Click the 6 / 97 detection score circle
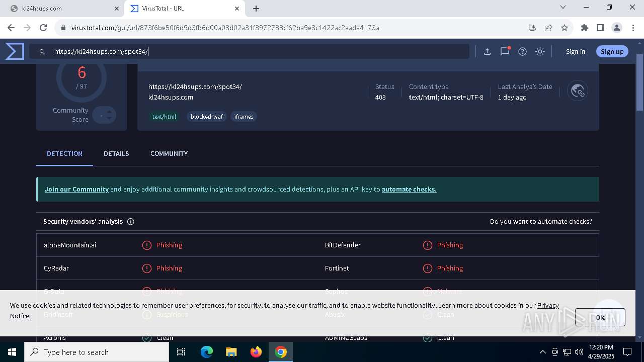The width and height of the screenshot is (644, 362). [82, 77]
